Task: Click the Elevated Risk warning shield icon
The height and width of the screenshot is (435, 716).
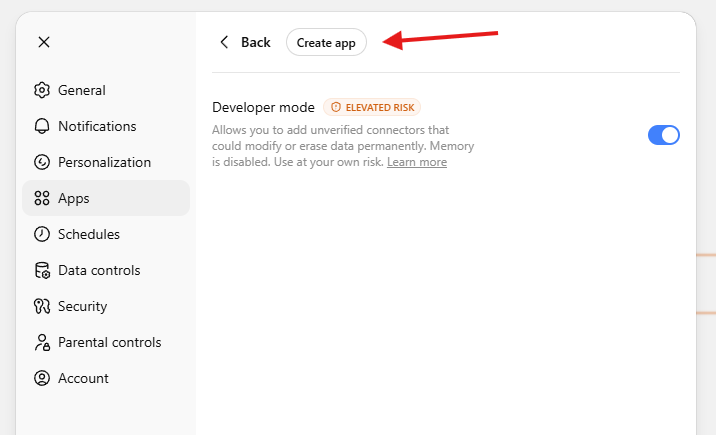Action: tap(336, 107)
